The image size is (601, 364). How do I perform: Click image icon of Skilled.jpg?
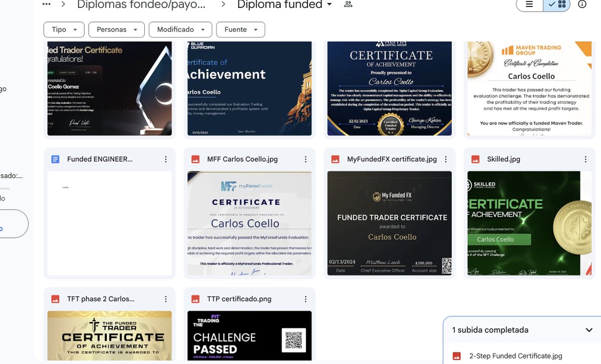coord(475,159)
